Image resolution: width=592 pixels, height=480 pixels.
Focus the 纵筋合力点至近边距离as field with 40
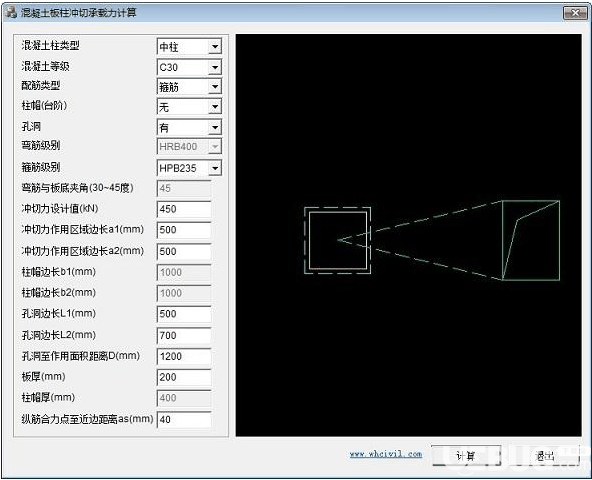point(184,419)
